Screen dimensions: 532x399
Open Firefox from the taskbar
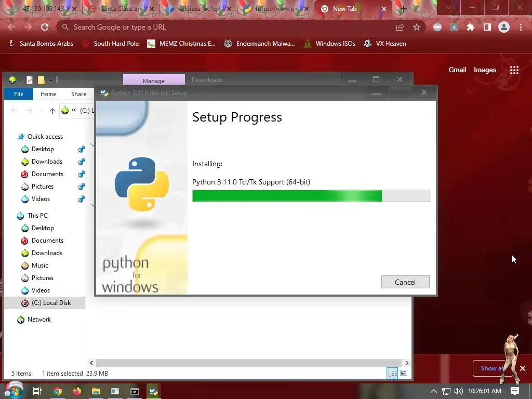click(x=77, y=391)
